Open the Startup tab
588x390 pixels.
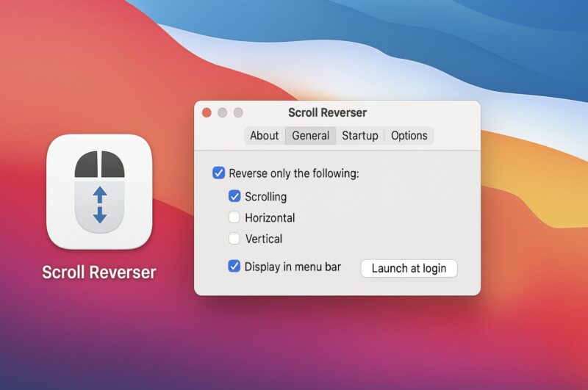pos(360,136)
